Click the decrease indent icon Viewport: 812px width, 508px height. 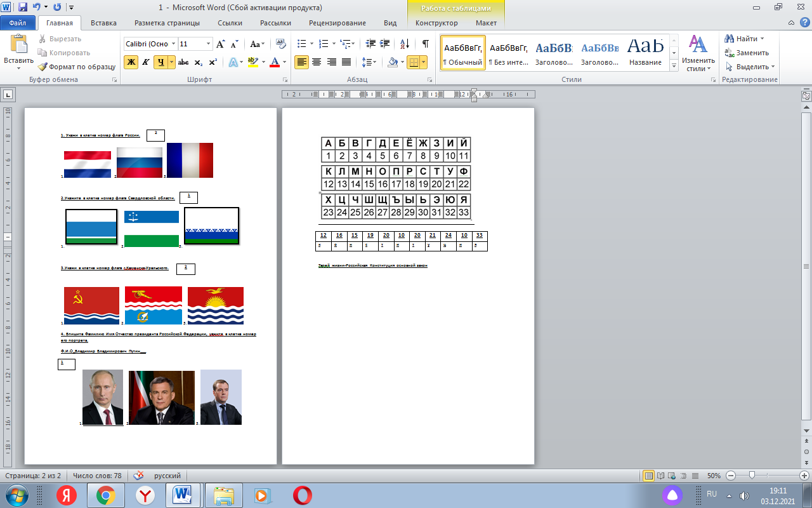pyautogui.click(x=370, y=44)
